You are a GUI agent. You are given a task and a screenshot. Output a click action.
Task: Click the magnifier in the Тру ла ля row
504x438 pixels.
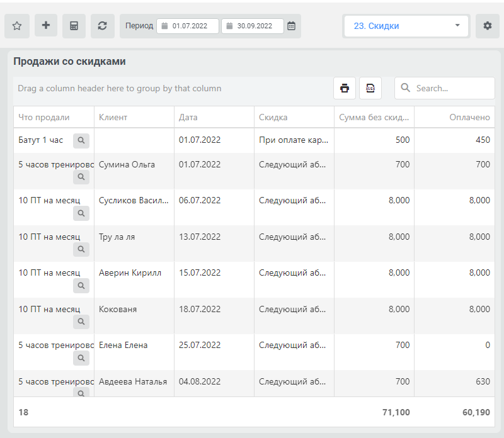81,249
